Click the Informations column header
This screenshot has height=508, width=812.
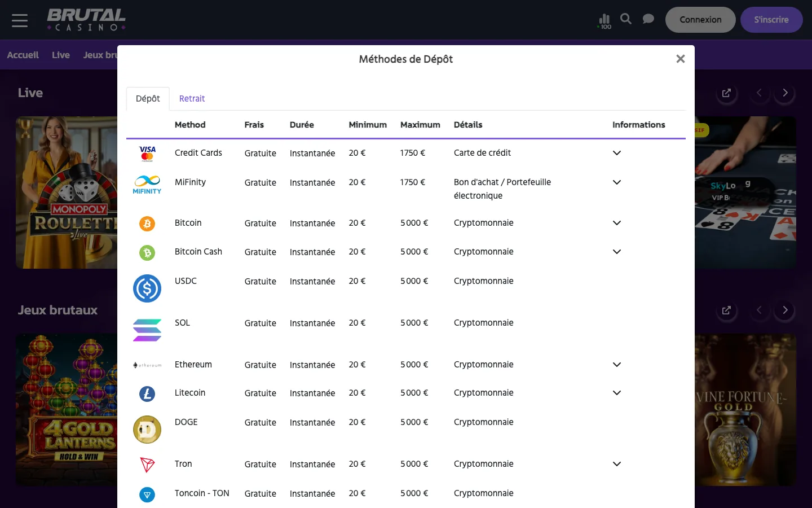point(639,125)
